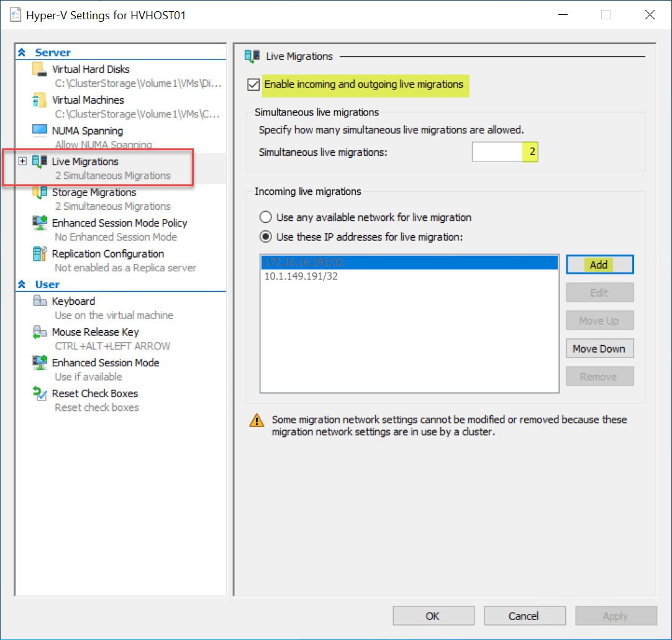
Task: Toggle Enable incoming and outgoing live migrations
Action: click(253, 84)
